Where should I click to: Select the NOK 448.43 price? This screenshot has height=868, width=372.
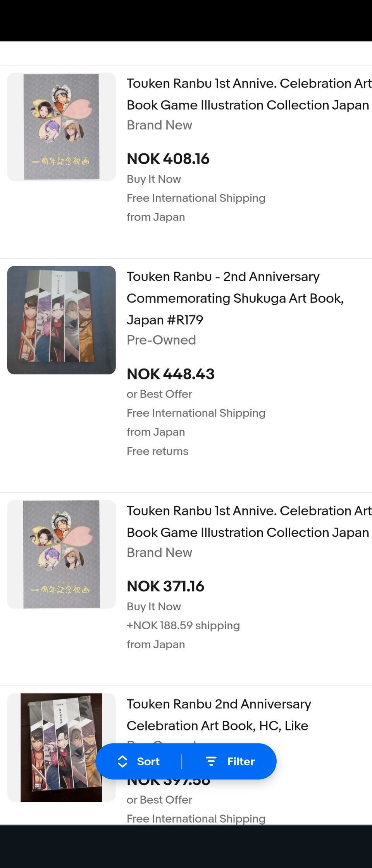[170, 374]
